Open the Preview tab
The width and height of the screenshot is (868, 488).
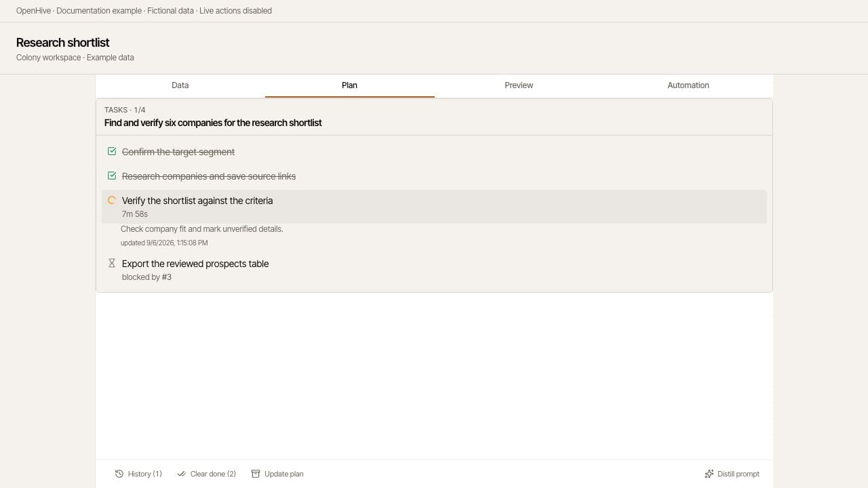click(x=519, y=85)
